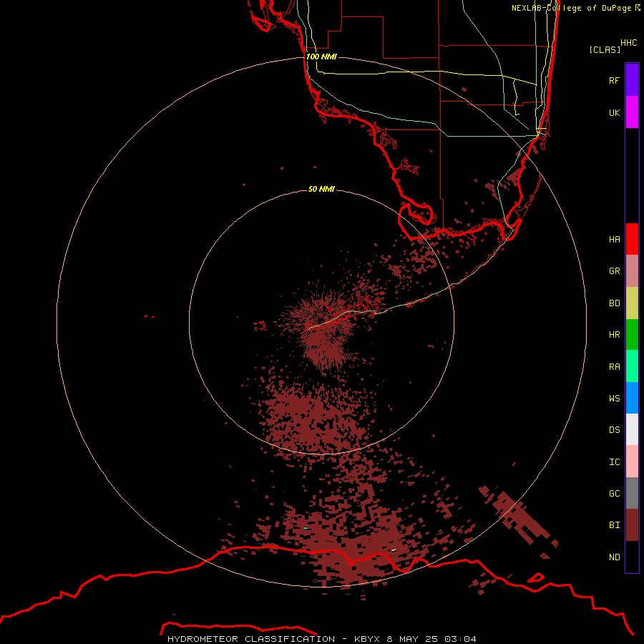Select the GR dusty-pink legend swatch
Image resolution: width=644 pixels, height=644 pixels.
click(x=632, y=271)
